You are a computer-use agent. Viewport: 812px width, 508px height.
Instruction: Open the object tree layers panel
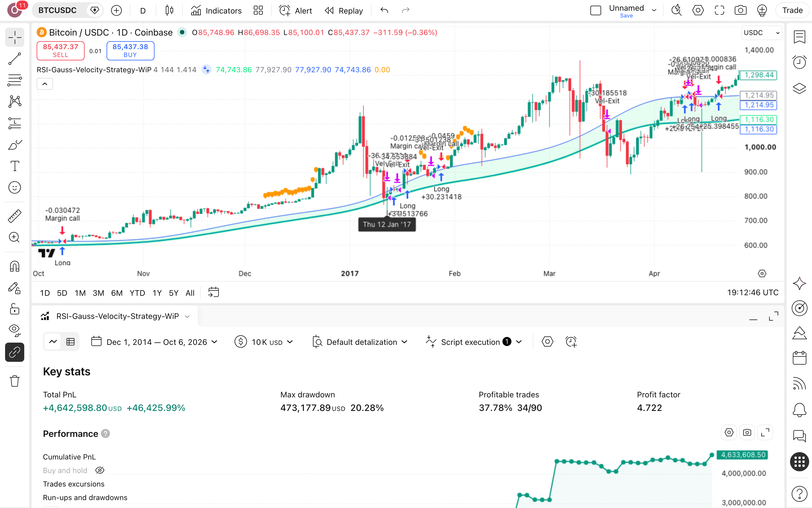[x=800, y=88]
